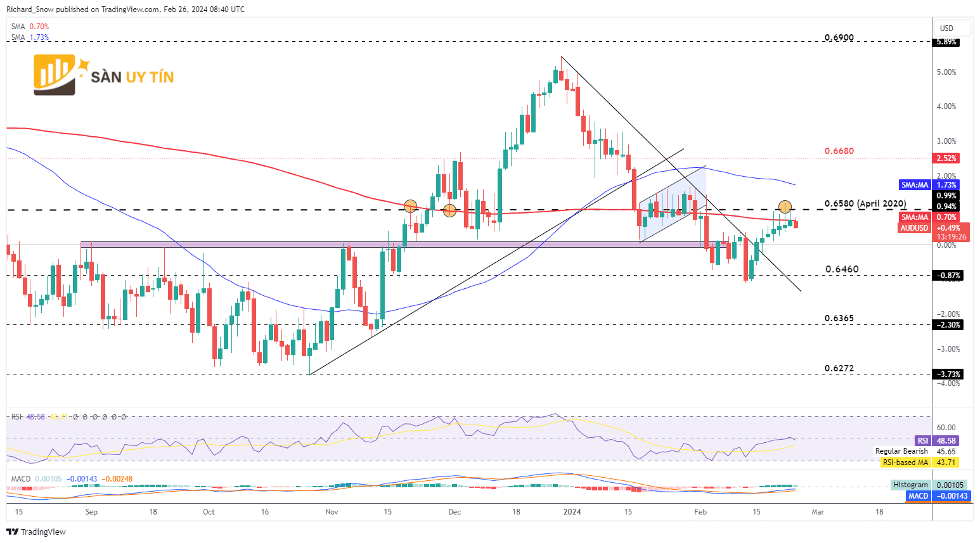The height and width of the screenshot is (543, 980).
Task: Click the purple RSI tag on right scale
Action: pos(923,441)
